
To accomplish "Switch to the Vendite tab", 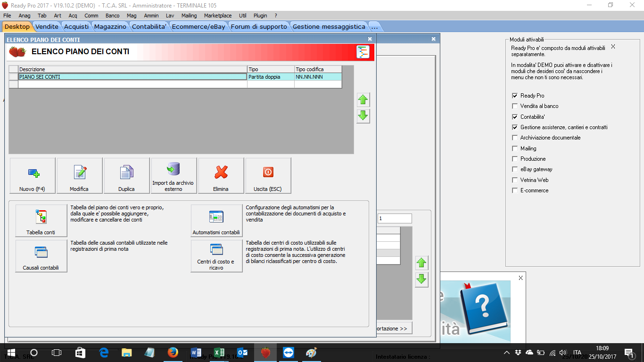I will point(47,26).
